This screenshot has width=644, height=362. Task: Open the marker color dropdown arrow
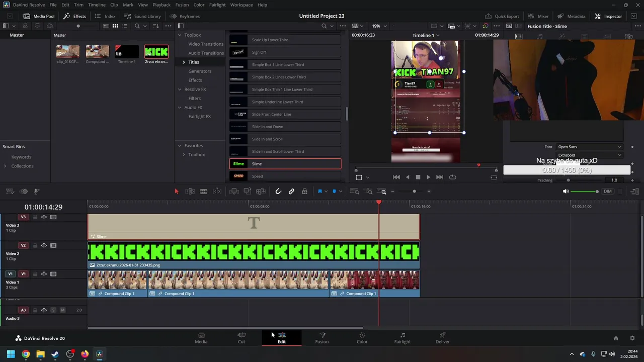[x=341, y=191]
